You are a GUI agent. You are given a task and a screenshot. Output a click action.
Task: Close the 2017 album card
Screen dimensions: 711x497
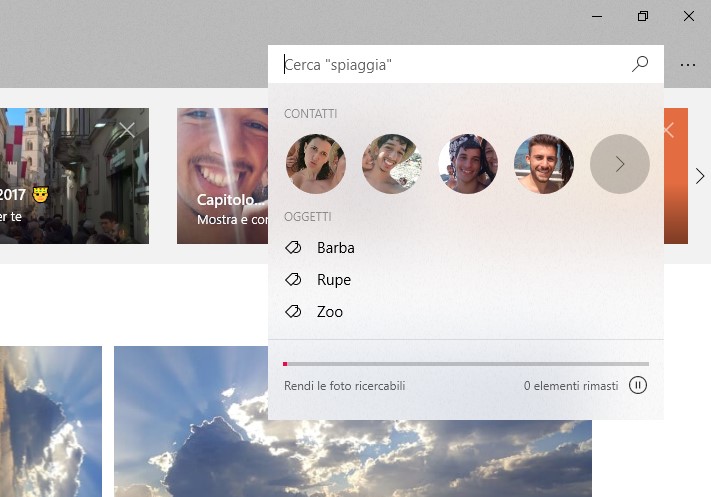(126, 129)
